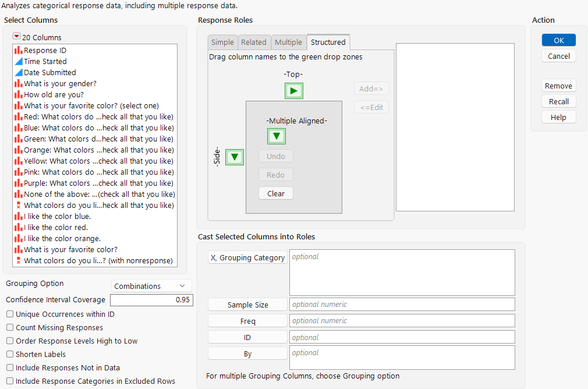This screenshot has width=588, height=389.
Task: Open the Grouping Option Combinations dropdown
Action: click(151, 285)
